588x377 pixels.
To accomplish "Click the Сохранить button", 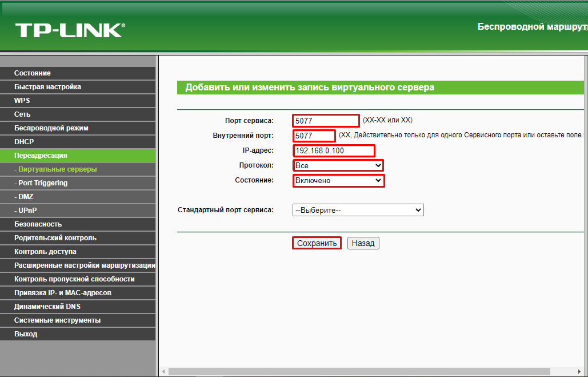I will coord(317,243).
